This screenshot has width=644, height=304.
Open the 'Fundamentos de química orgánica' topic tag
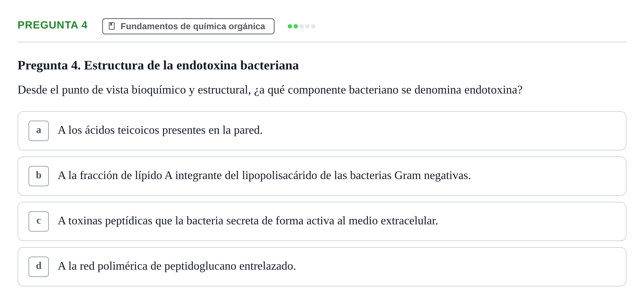click(188, 26)
